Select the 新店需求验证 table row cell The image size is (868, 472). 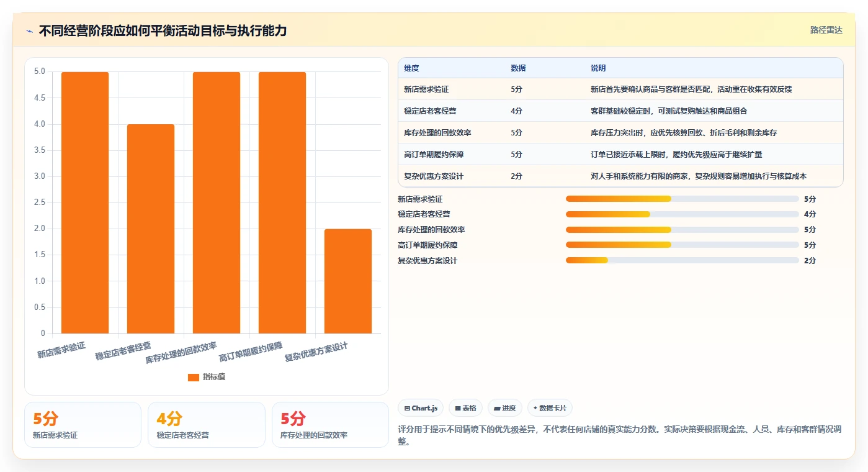[426, 89]
